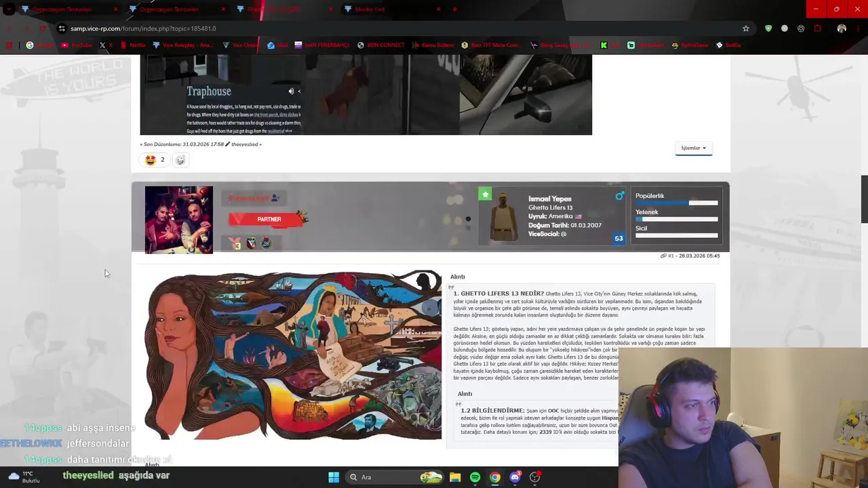Click the first award badge numbered 3
This screenshot has height=488, width=868.
pyautogui.click(x=235, y=243)
